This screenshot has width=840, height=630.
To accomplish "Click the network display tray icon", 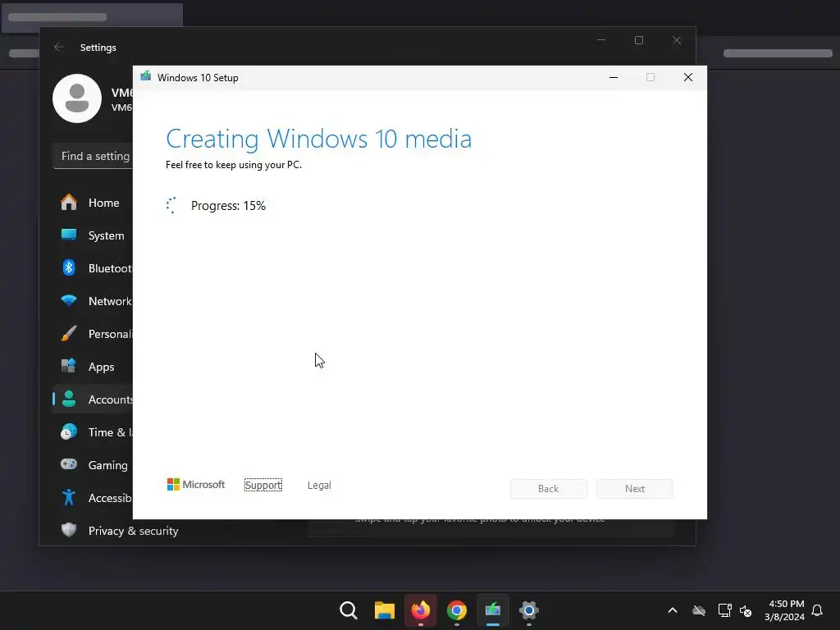I will point(725,610).
